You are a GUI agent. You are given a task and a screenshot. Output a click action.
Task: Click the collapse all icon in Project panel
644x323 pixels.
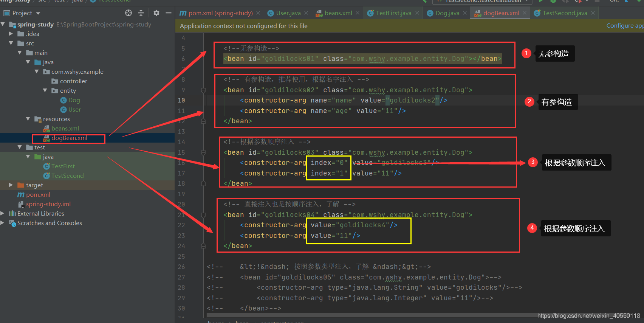coord(141,13)
